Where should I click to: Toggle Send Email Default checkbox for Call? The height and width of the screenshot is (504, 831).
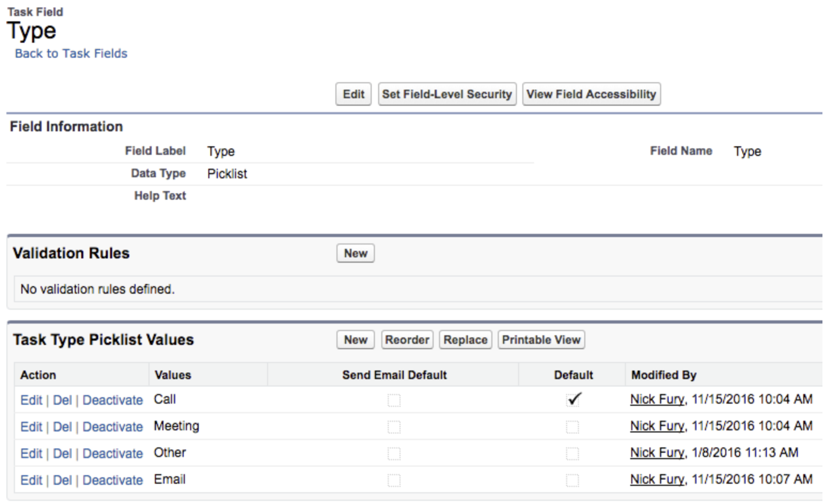click(x=394, y=400)
